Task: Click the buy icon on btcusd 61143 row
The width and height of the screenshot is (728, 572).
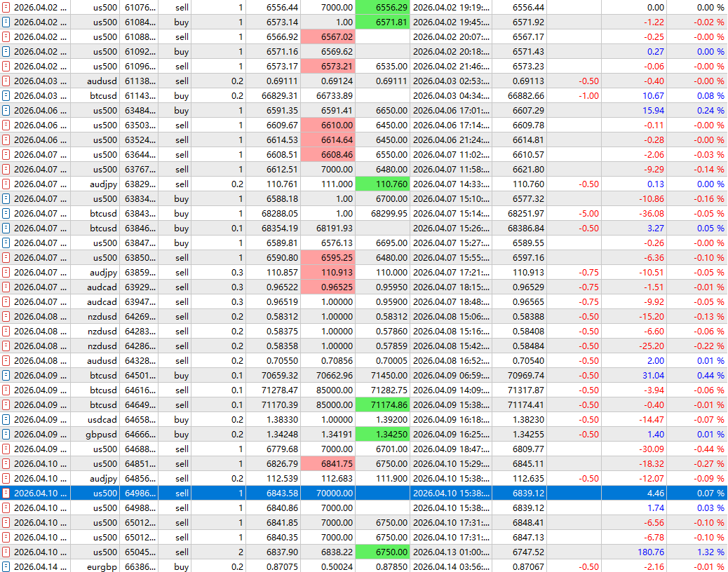Action: click(x=6, y=95)
